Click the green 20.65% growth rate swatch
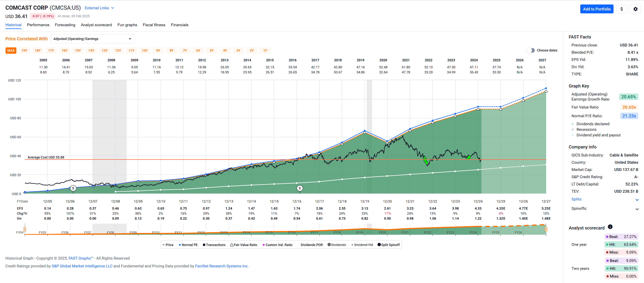This screenshot has width=644, height=283. click(x=629, y=97)
